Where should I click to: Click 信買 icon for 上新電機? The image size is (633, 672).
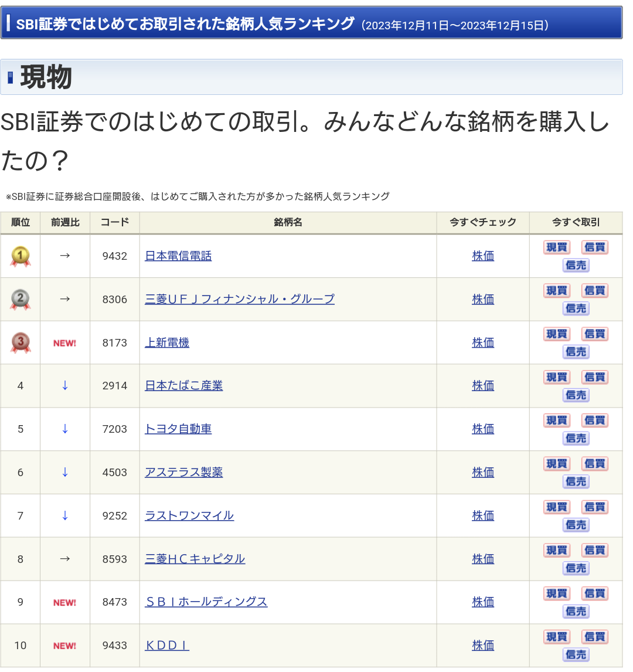click(x=595, y=334)
